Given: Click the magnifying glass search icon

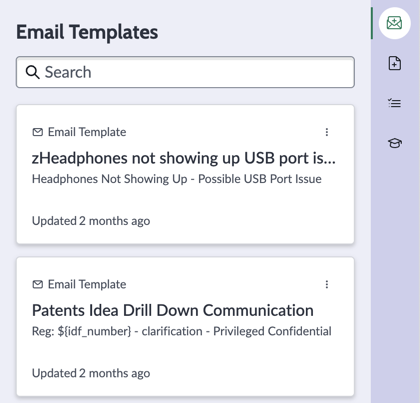Looking at the screenshot, I should pyautogui.click(x=33, y=72).
